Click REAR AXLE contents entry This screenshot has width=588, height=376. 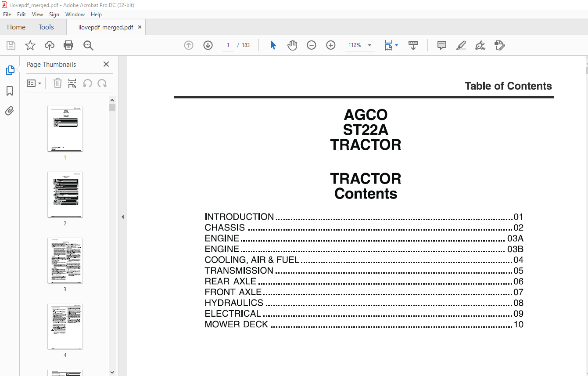(364, 282)
